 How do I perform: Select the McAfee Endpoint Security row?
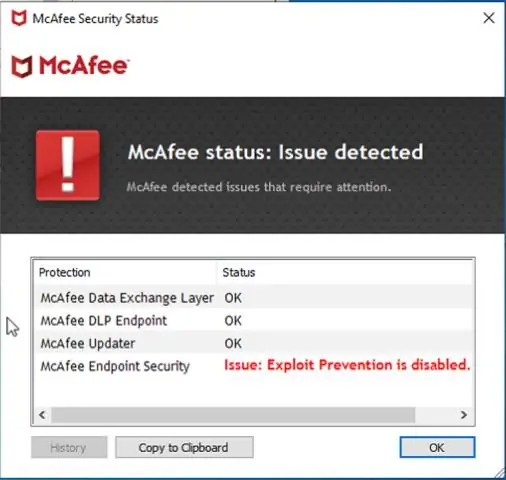tap(253, 366)
